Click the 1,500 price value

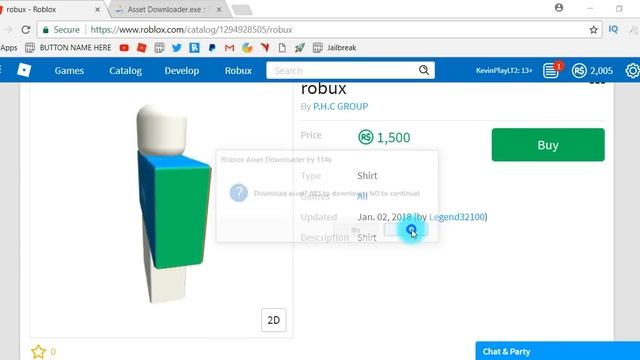pyautogui.click(x=393, y=138)
